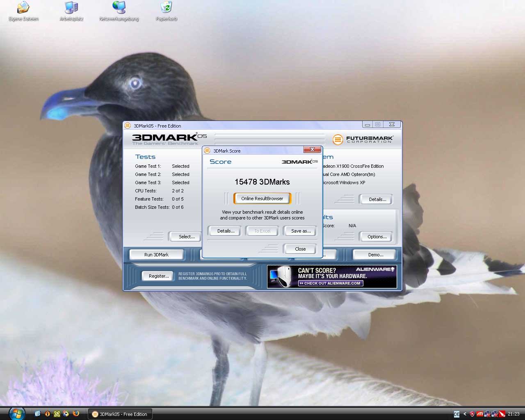Click the Feature Tests: 0 of 5 value
525x420 pixels.
(x=178, y=199)
